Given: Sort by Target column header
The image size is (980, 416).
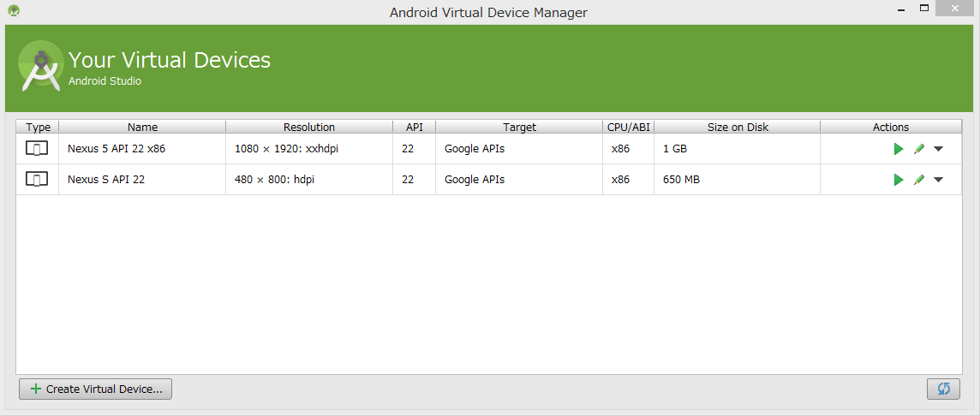Looking at the screenshot, I should click(x=519, y=127).
